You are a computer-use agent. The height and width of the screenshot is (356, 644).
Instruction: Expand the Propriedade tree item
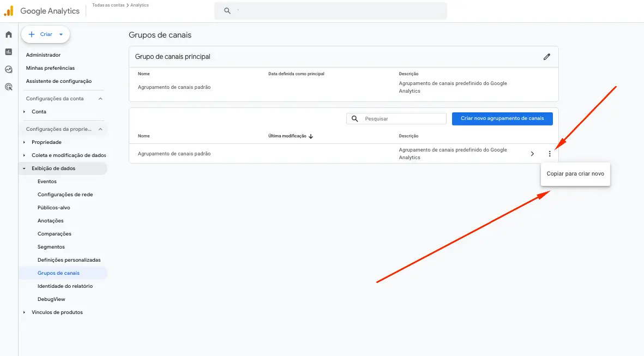(23, 142)
